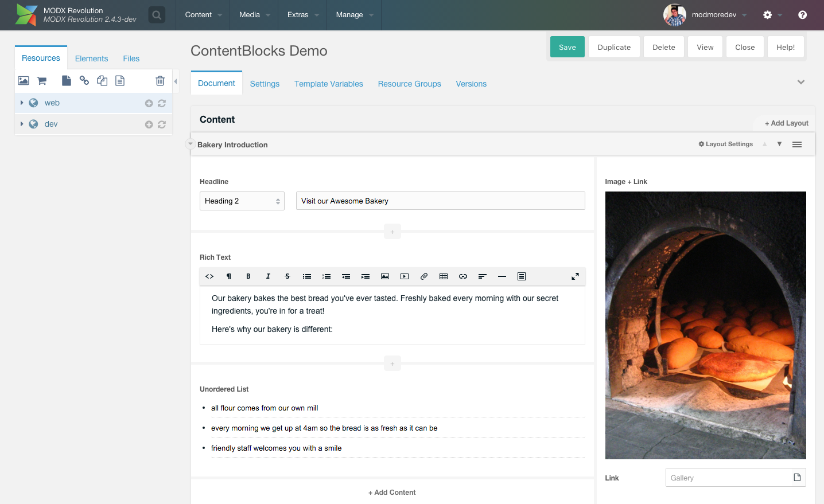Switch to the Template Variables tab
Viewport: 824px width, 504px height.
click(328, 84)
